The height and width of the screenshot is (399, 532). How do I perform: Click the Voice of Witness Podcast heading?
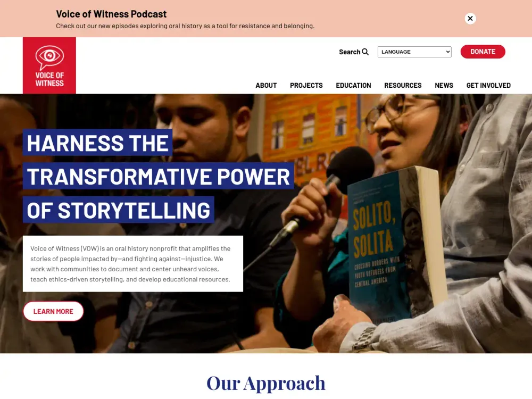coord(111,14)
